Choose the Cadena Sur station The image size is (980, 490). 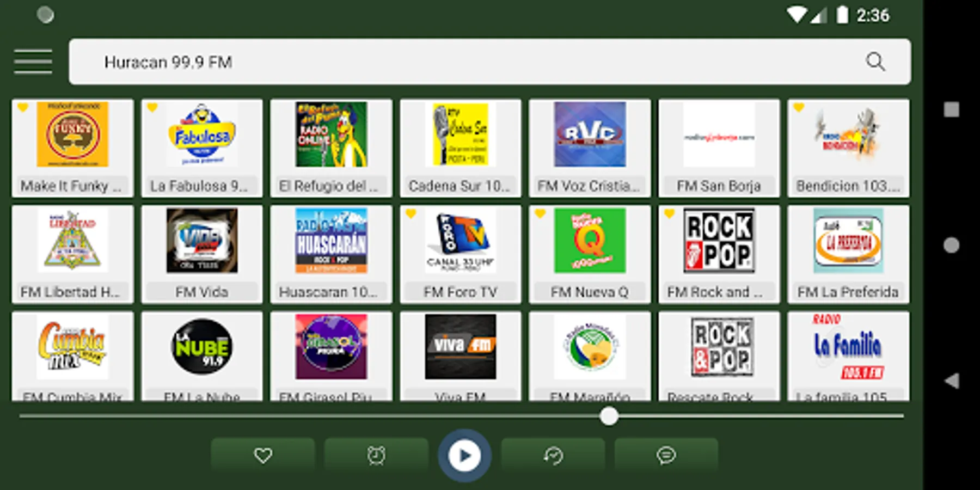click(x=461, y=148)
